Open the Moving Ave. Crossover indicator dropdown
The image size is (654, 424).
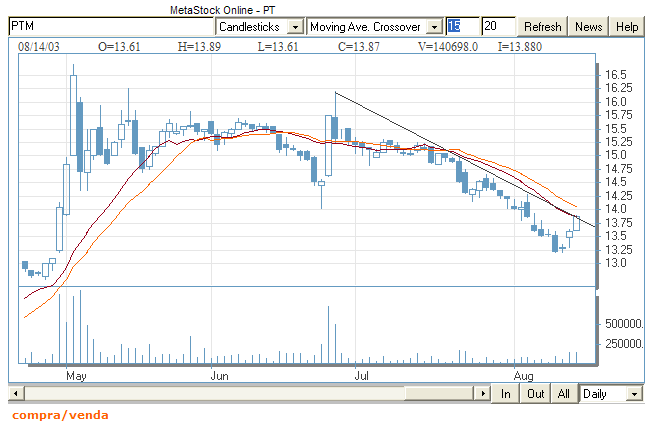[435, 27]
